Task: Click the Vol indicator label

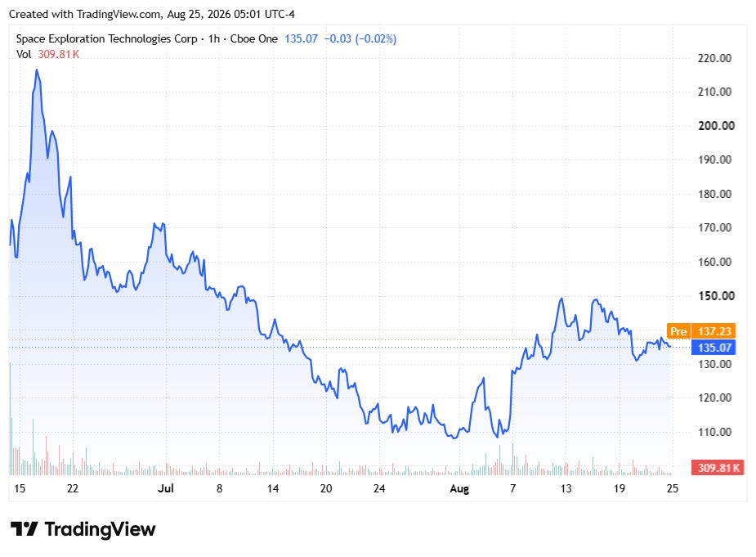Action: [x=24, y=54]
